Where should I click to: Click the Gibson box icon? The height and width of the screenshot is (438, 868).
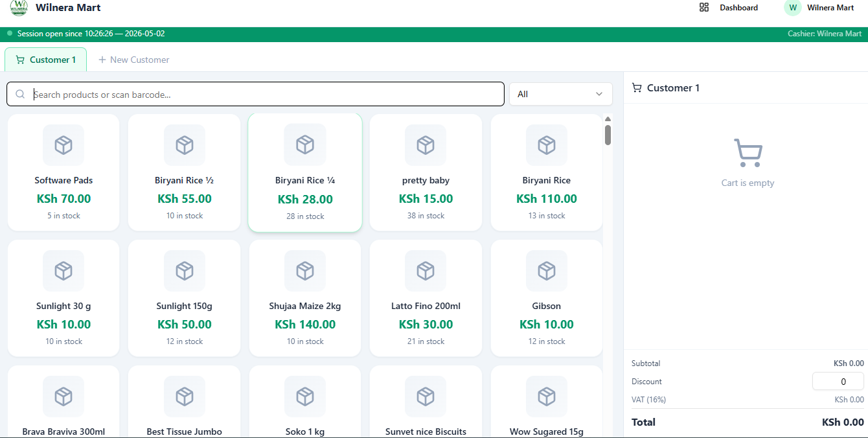(x=547, y=271)
